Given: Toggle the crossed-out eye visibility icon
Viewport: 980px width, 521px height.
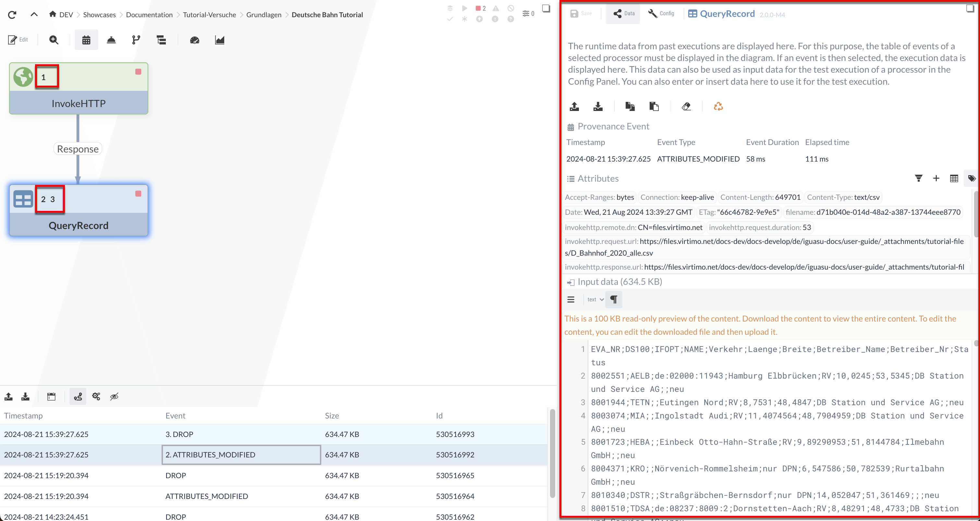Looking at the screenshot, I should coord(114,397).
